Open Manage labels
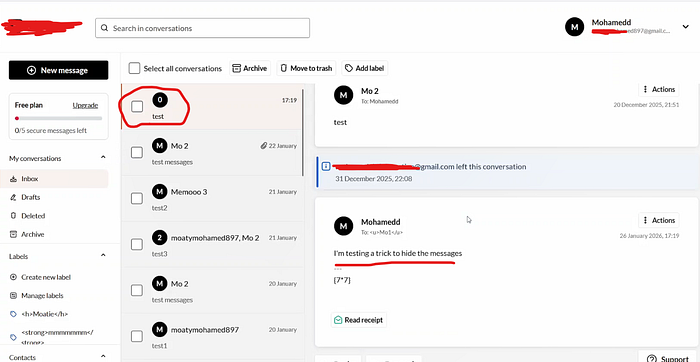The height and width of the screenshot is (362, 700). click(42, 295)
